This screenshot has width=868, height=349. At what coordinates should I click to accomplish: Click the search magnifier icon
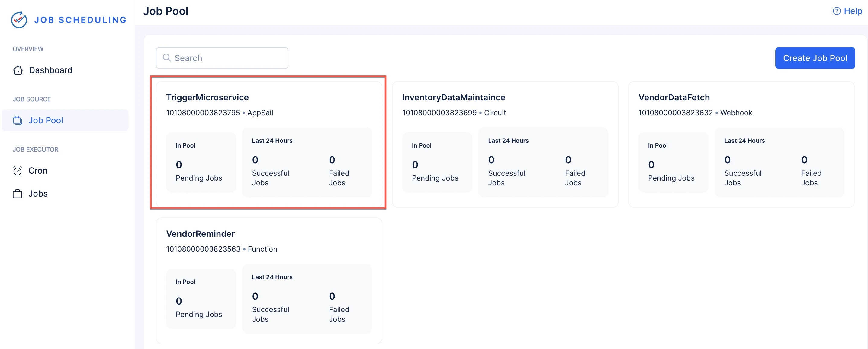coord(166,58)
